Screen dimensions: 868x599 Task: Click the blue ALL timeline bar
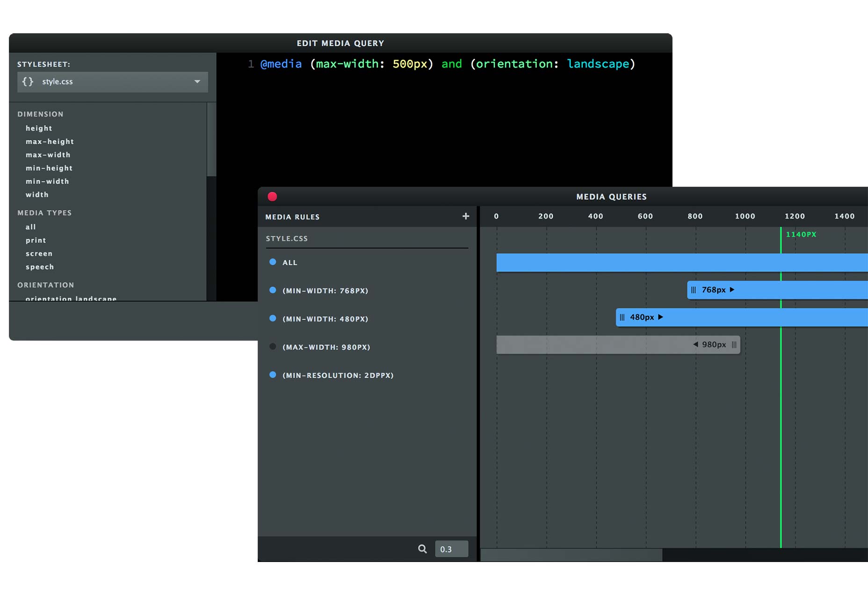682,263
